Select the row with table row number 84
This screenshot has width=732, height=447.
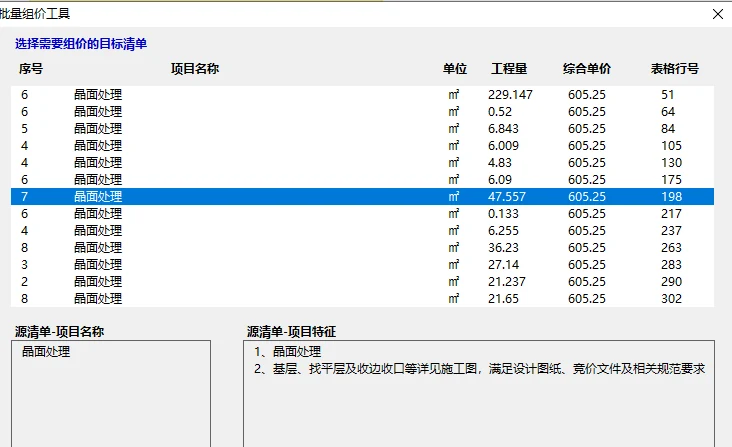[362, 128]
